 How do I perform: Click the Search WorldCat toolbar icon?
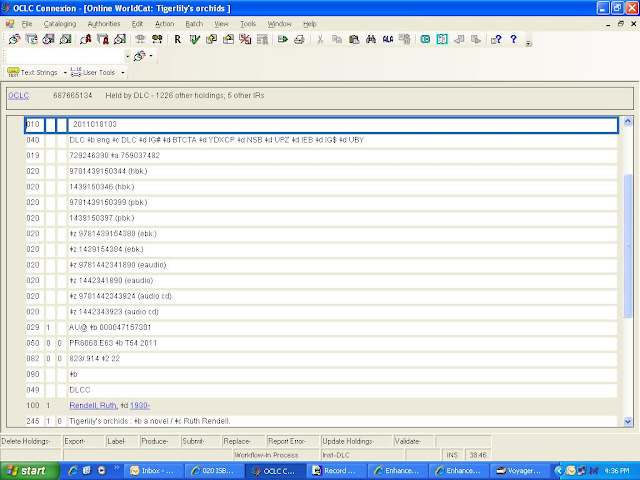click(x=14, y=39)
